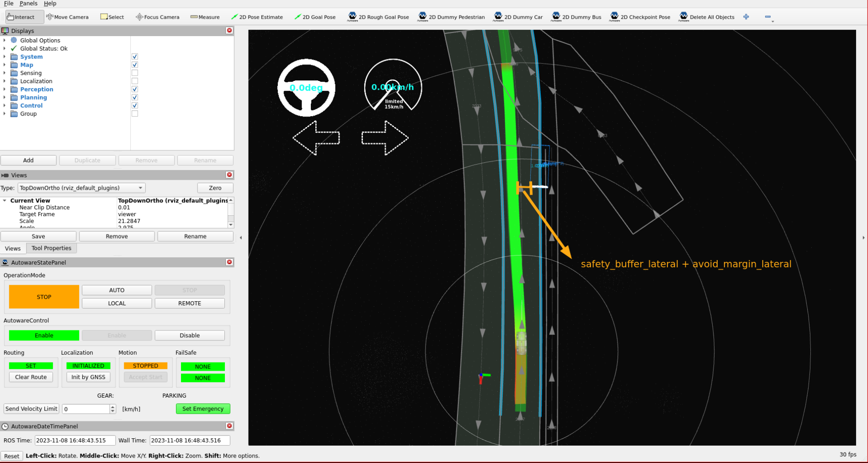Click the Delete All Objects tool

(x=707, y=17)
